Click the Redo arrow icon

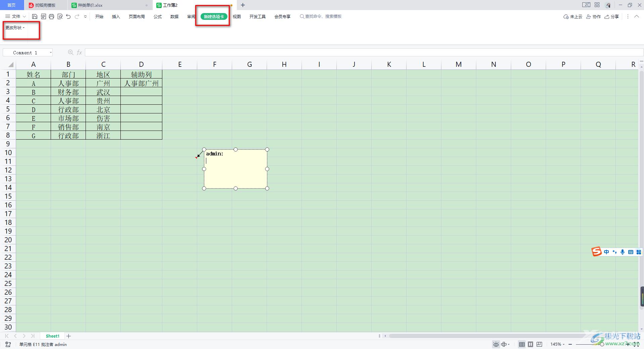click(x=77, y=16)
